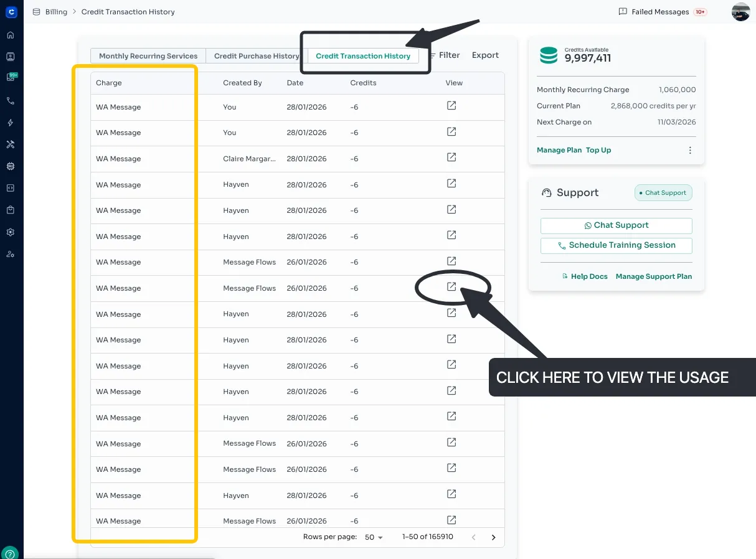Open the three-dot menu on credits card
This screenshot has height=559, width=756.
tap(689, 150)
